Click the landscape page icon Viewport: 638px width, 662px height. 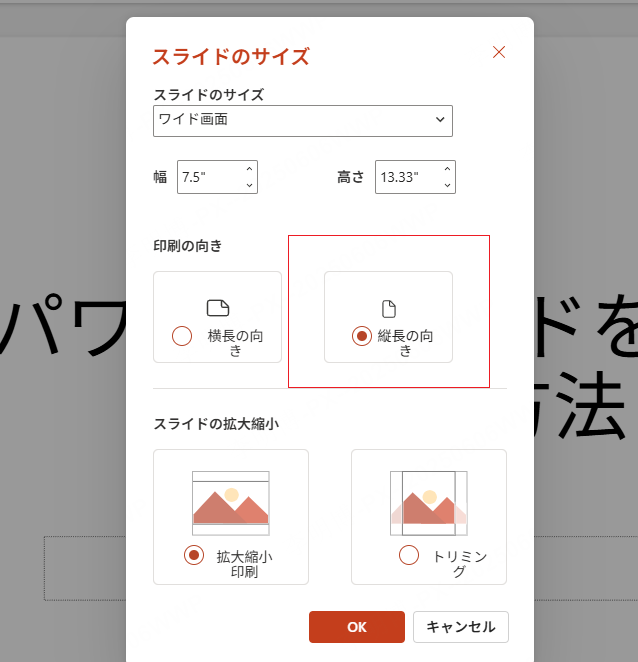(x=218, y=308)
